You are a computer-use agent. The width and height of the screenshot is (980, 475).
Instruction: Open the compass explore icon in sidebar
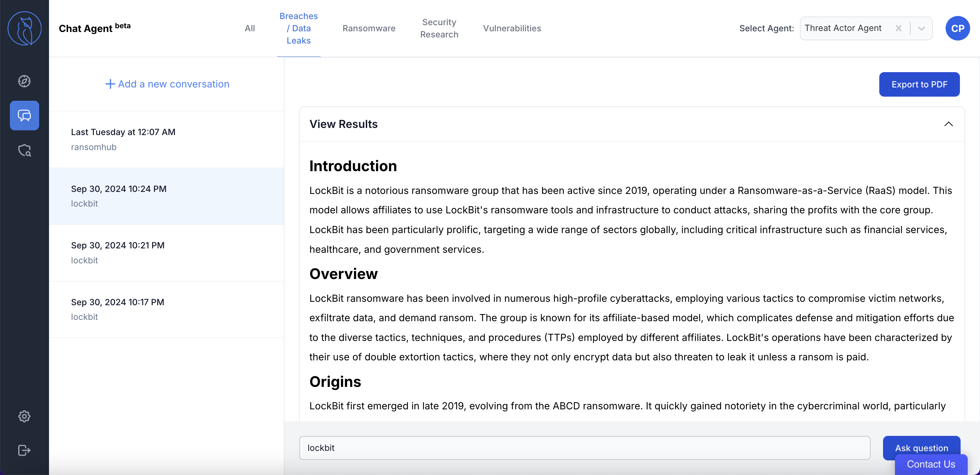point(24,81)
